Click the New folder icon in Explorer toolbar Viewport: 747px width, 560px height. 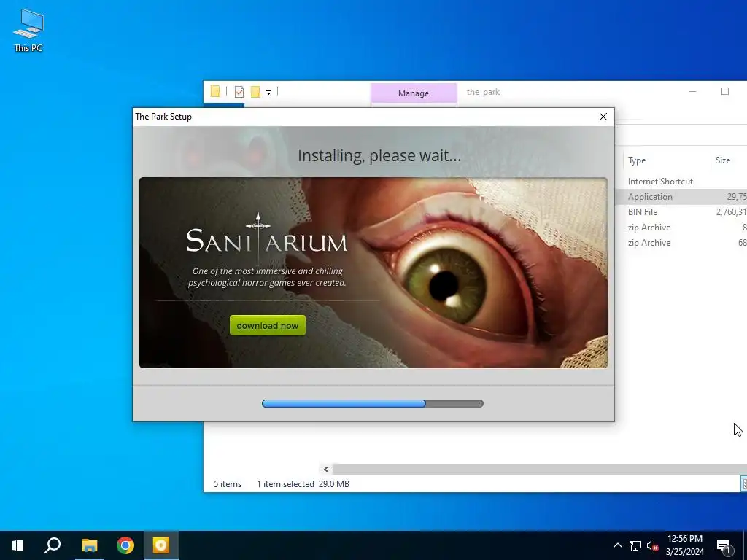255,91
